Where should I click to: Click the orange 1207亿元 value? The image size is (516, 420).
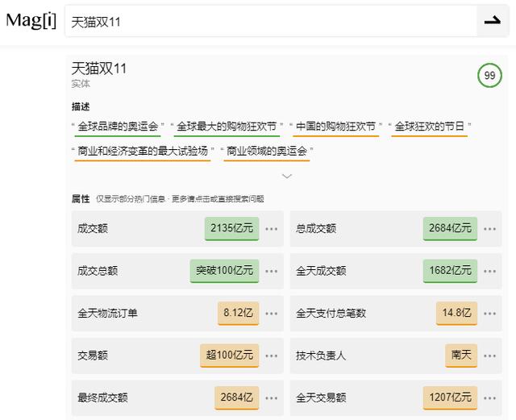[x=450, y=397]
